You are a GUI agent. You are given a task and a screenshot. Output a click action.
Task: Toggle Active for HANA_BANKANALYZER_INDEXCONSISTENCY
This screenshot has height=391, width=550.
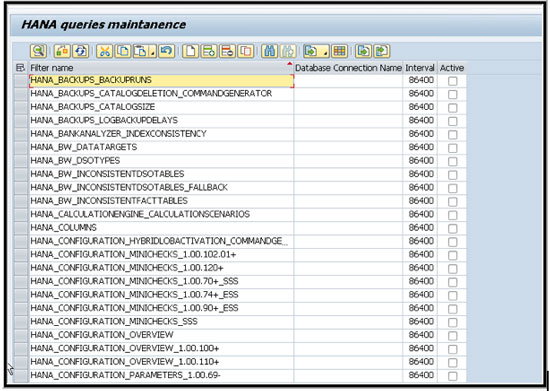[452, 134]
